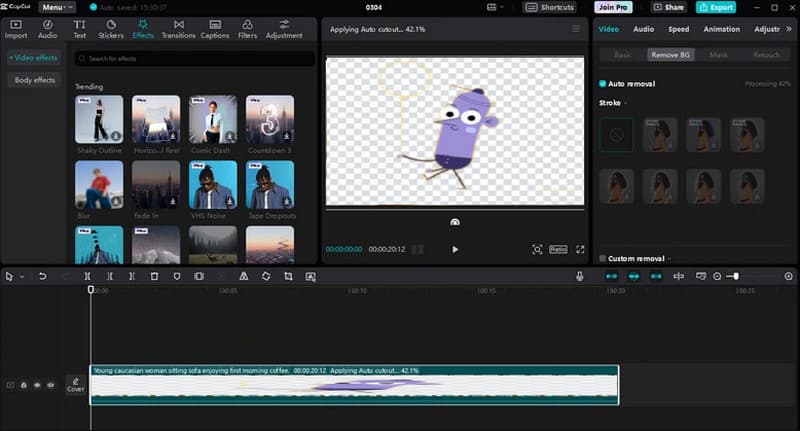800x431 pixels.
Task: Open the Import media tab
Action: point(16,29)
